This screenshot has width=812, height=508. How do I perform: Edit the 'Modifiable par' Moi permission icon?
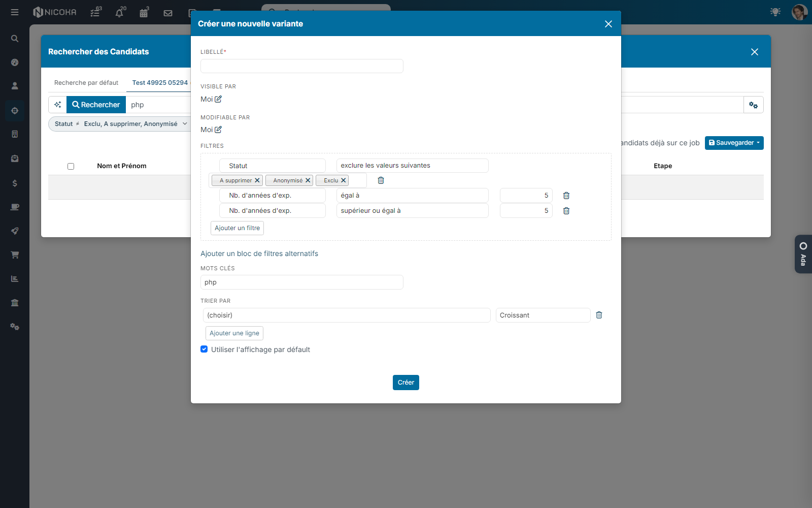[x=218, y=130]
